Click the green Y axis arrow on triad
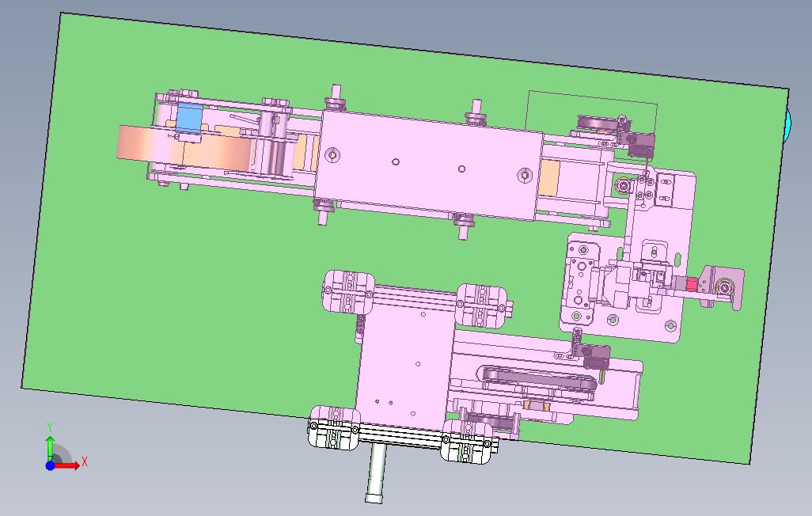 (50, 448)
